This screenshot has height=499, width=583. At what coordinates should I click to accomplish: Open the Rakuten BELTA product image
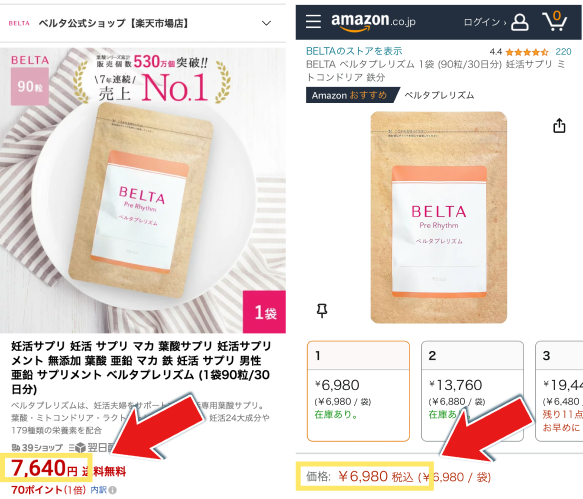[143, 190]
